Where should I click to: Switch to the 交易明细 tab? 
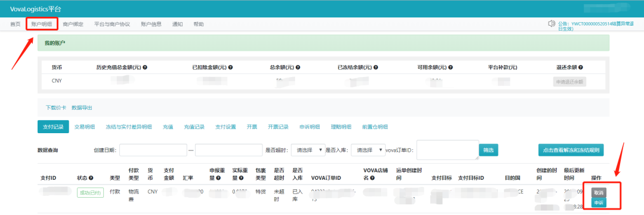pos(85,127)
